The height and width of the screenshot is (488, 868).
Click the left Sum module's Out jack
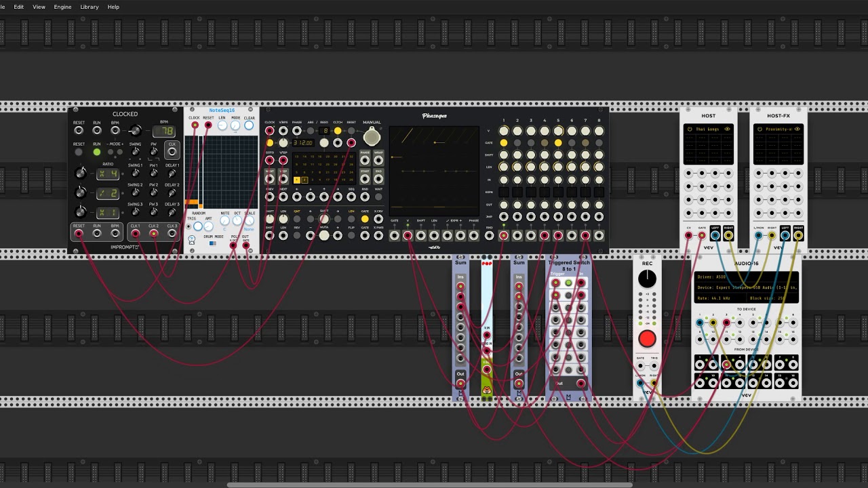(x=460, y=384)
